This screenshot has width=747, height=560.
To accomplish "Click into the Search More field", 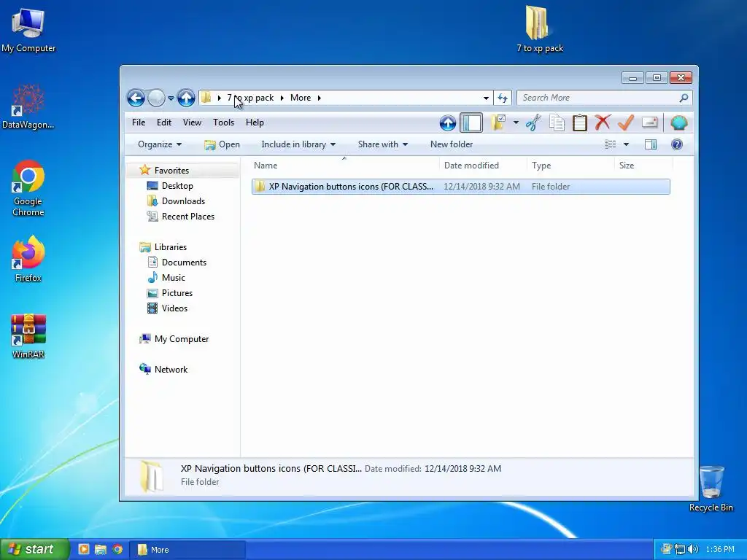I will 598,98.
